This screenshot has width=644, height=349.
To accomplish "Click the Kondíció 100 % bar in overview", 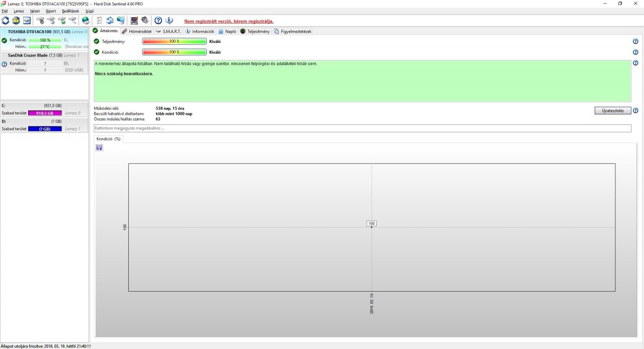I will pos(175,52).
